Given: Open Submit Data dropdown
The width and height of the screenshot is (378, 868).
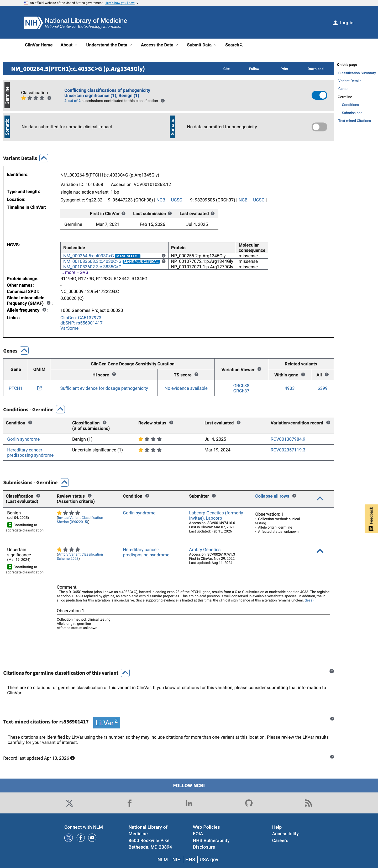Looking at the screenshot, I should pyautogui.click(x=202, y=45).
